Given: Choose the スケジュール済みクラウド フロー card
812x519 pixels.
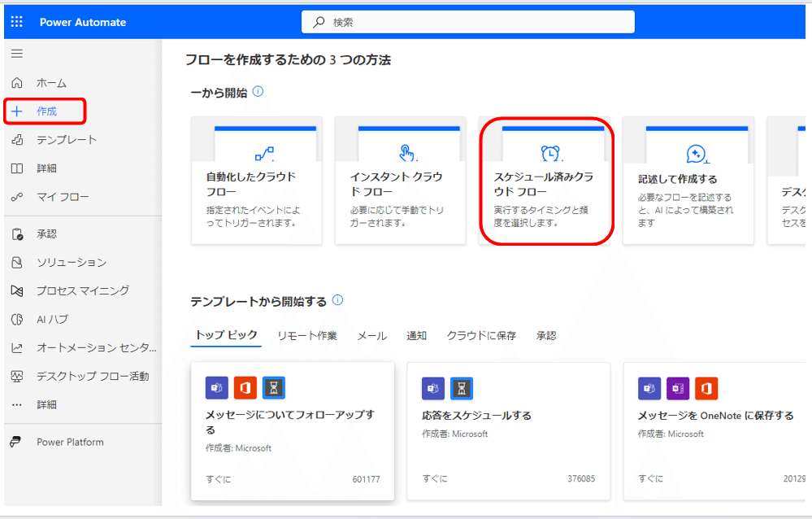Looking at the screenshot, I should point(545,181).
